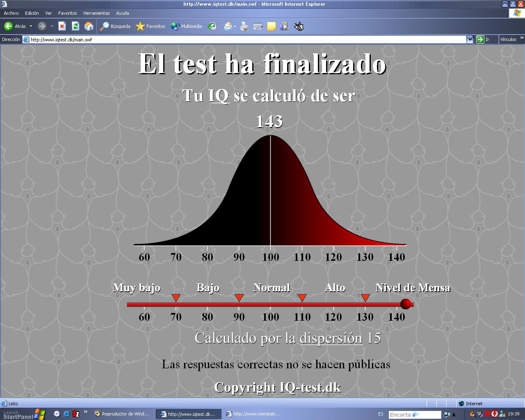Screen dimensions: 525x420
Task: Open the address bar URL dropdown
Action: (x=470, y=39)
